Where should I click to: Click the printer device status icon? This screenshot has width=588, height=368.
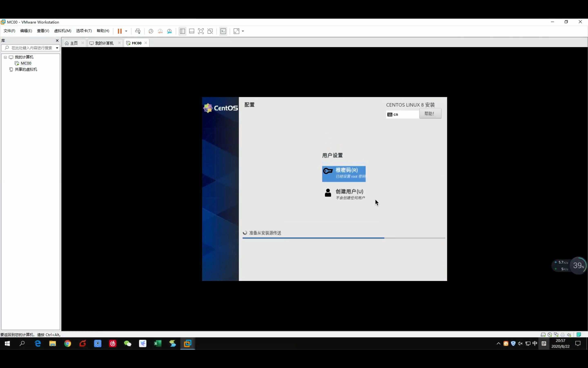point(562,335)
